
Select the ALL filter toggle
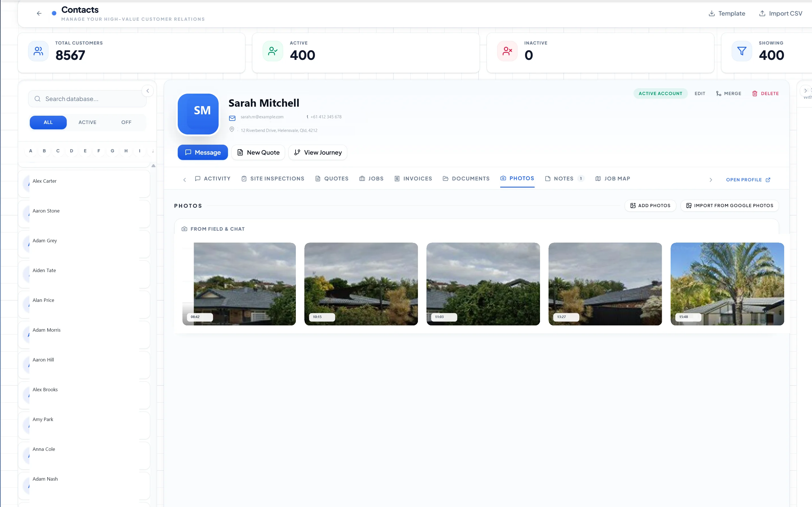tap(48, 122)
